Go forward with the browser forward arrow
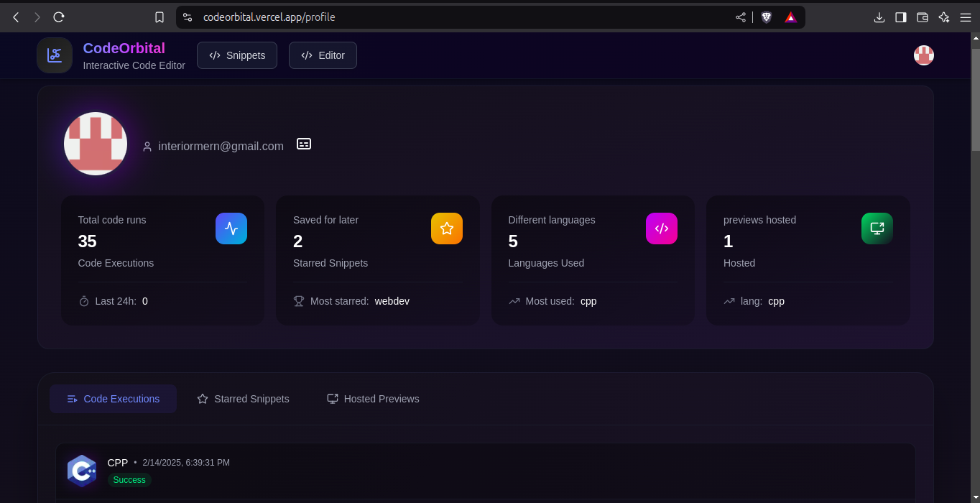980x503 pixels. (37, 17)
